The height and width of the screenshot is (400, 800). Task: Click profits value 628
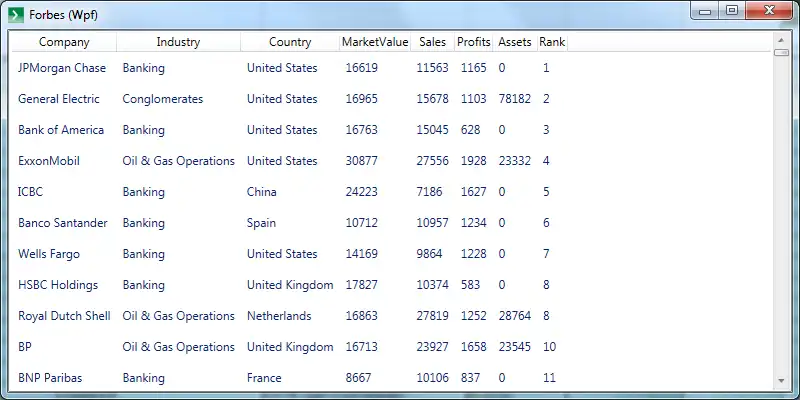470,130
